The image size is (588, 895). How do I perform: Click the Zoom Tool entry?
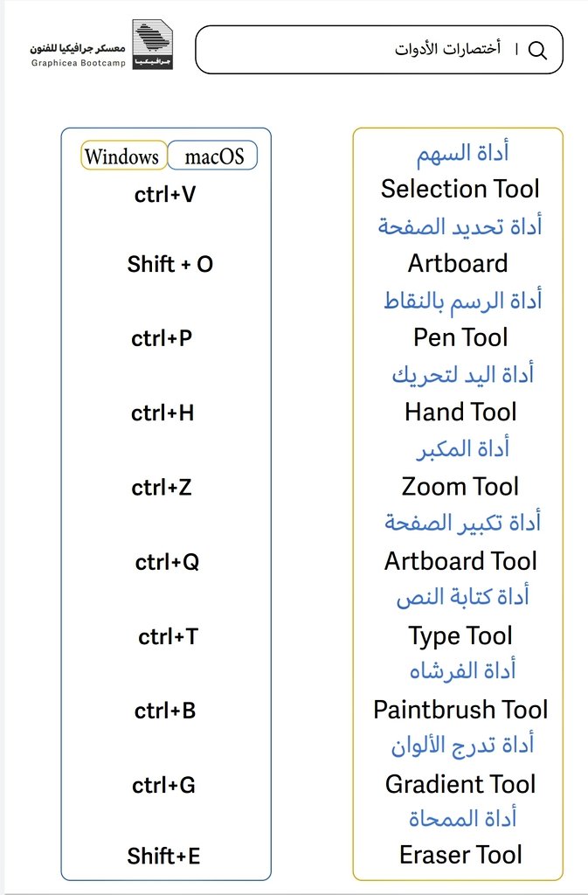point(460,487)
